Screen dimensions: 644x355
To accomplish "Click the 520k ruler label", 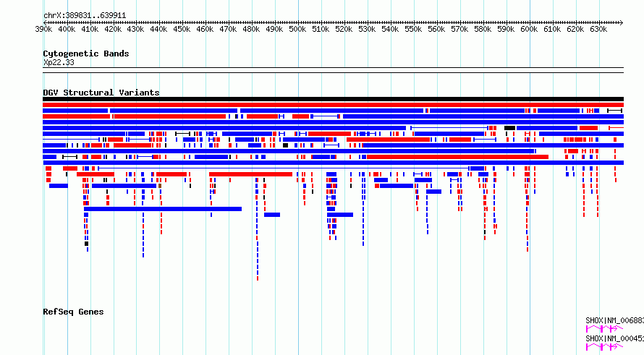I will [x=344, y=30].
